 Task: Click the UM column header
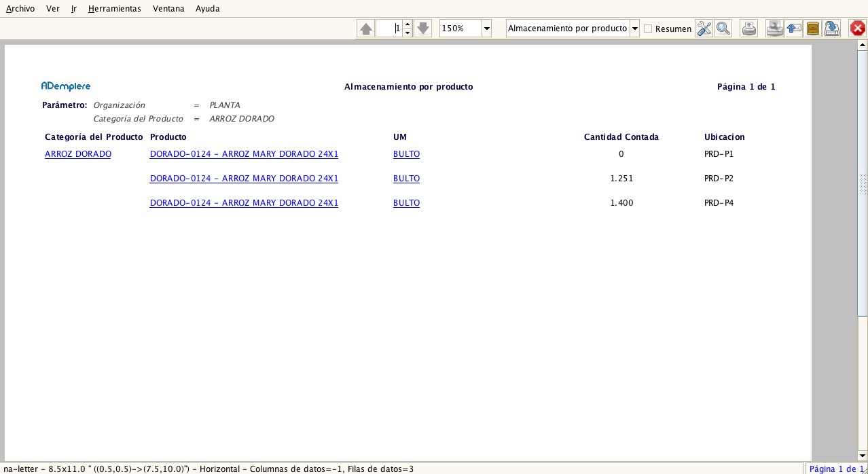400,137
